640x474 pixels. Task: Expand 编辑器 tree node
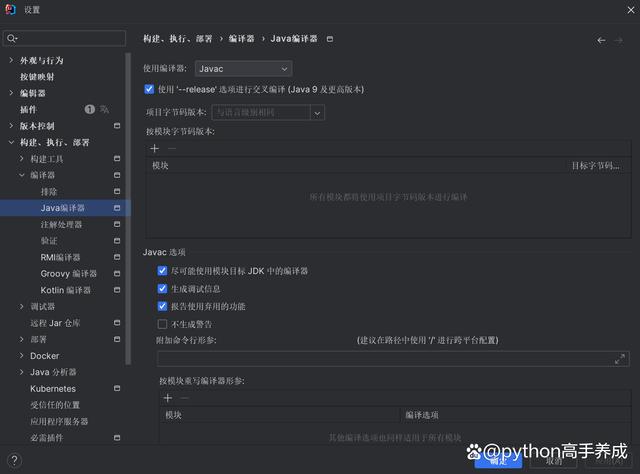[11, 93]
